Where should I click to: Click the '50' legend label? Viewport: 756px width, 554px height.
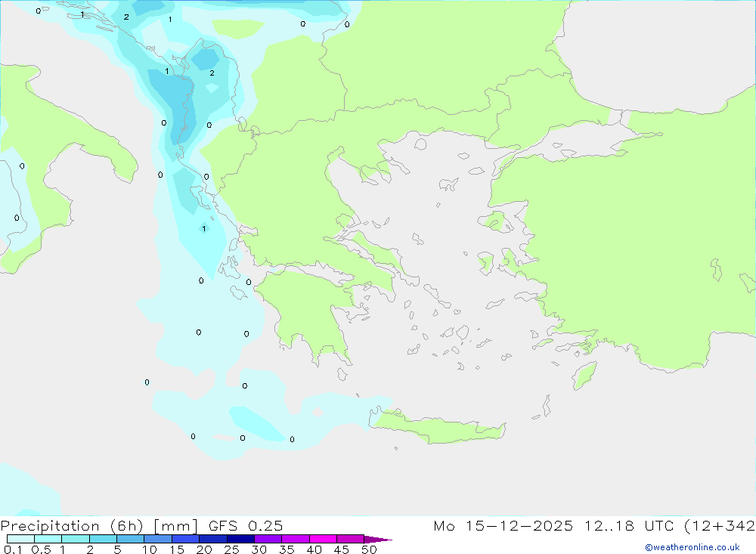[x=369, y=549]
